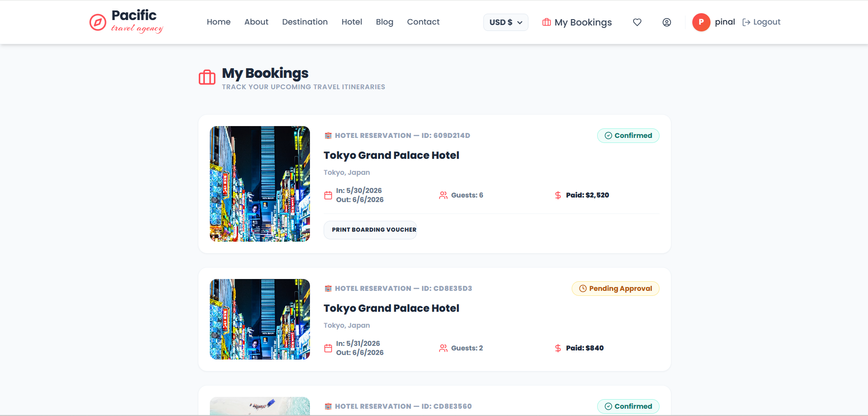868x416 pixels.
Task: Click 'Tokyo, Japan' under booking CD8E35D3
Action: point(347,325)
